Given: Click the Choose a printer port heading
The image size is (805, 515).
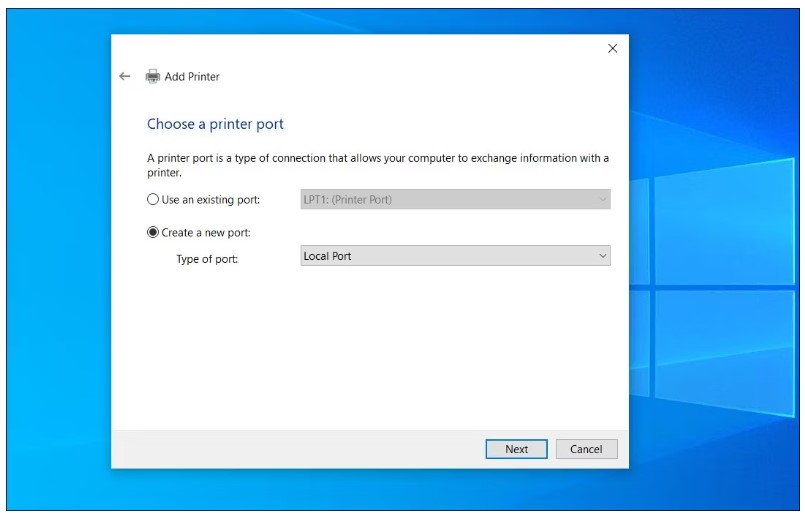Looking at the screenshot, I should coord(215,124).
